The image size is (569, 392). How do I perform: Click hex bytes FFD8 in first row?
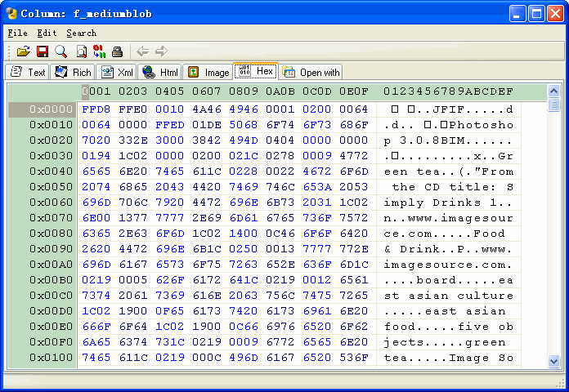96,109
